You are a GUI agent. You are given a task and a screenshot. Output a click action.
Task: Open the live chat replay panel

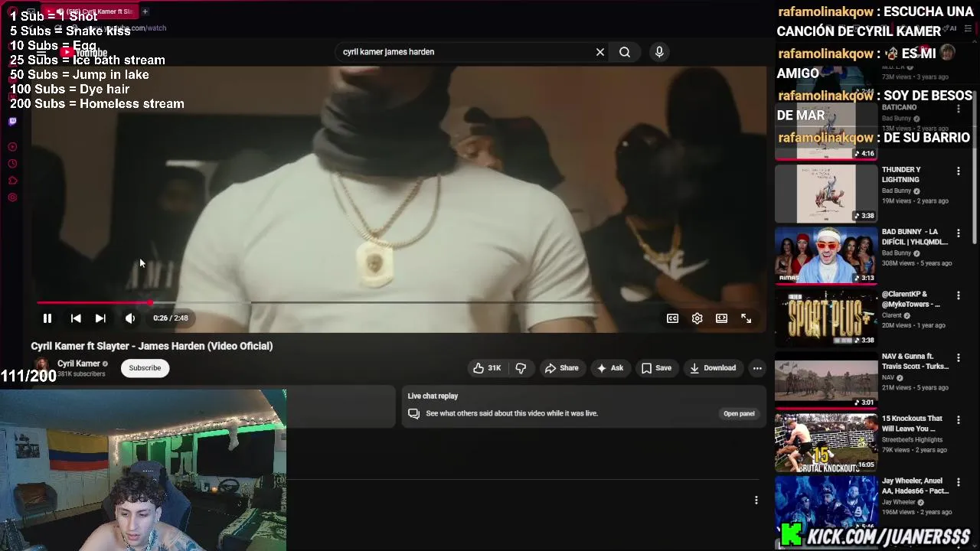pos(739,414)
